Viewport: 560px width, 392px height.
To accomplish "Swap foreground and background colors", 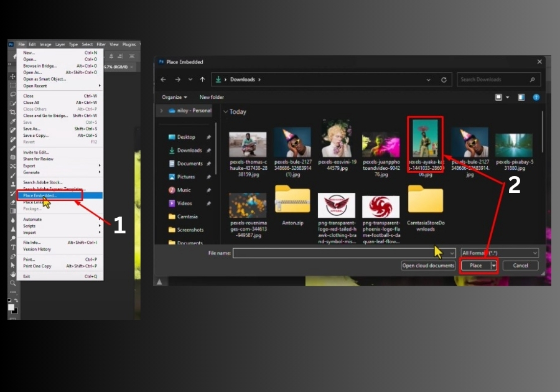I will pyautogui.click(x=16, y=301).
